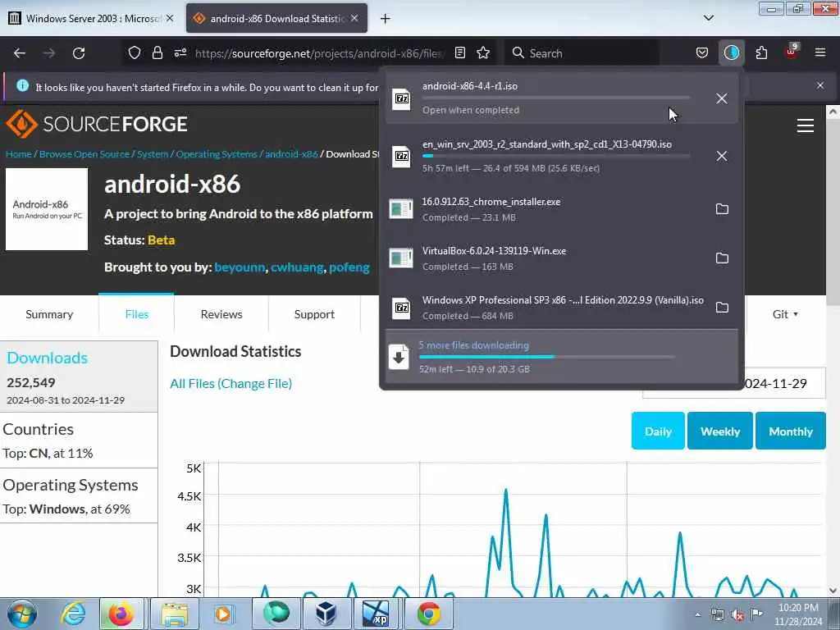
Task: Show VirtualBox-6.0.24 installer in folder
Action: (722, 258)
